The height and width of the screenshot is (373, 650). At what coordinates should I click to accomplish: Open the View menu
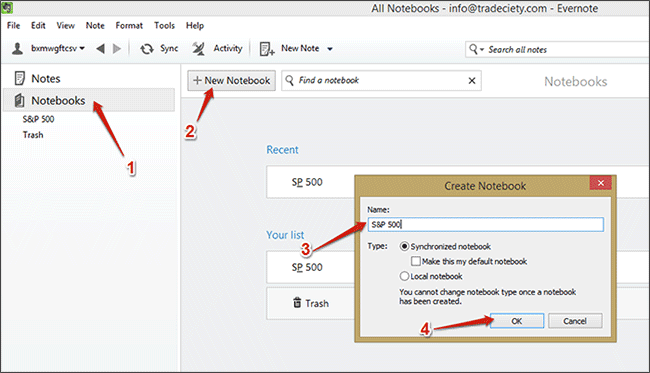[65, 26]
